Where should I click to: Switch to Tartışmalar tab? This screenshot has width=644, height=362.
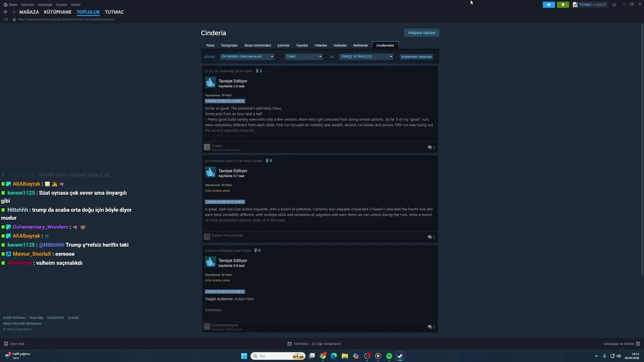coord(229,45)
